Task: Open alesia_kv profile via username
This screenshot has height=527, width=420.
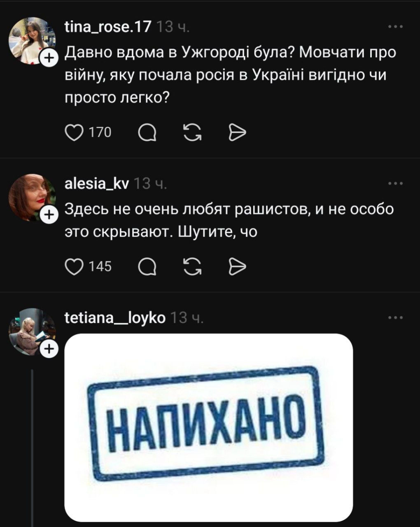Action: pyautogui.click(x=97, y=184)
